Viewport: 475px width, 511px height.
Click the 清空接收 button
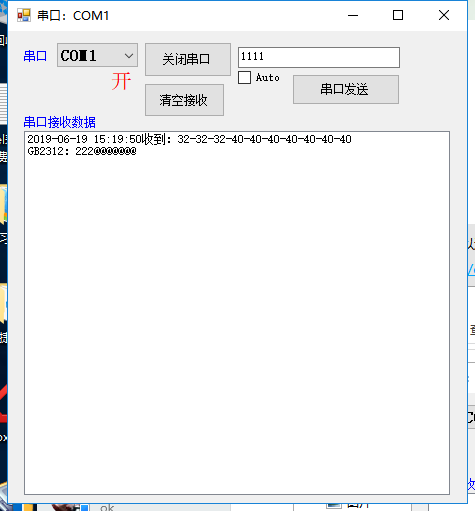coord(184,100)
